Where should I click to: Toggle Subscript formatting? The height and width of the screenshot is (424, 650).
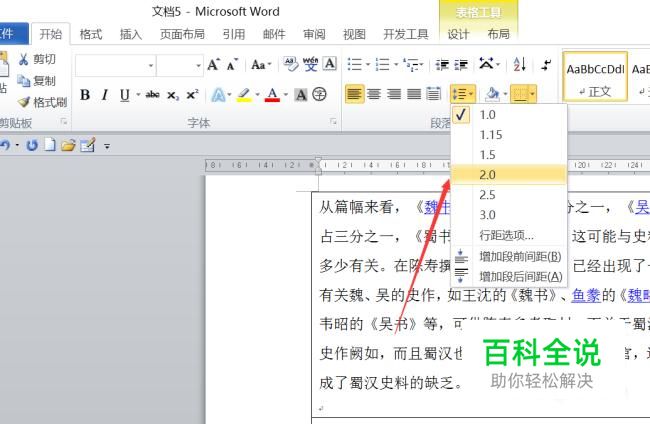pyautogui.click(x=173, y=95)
